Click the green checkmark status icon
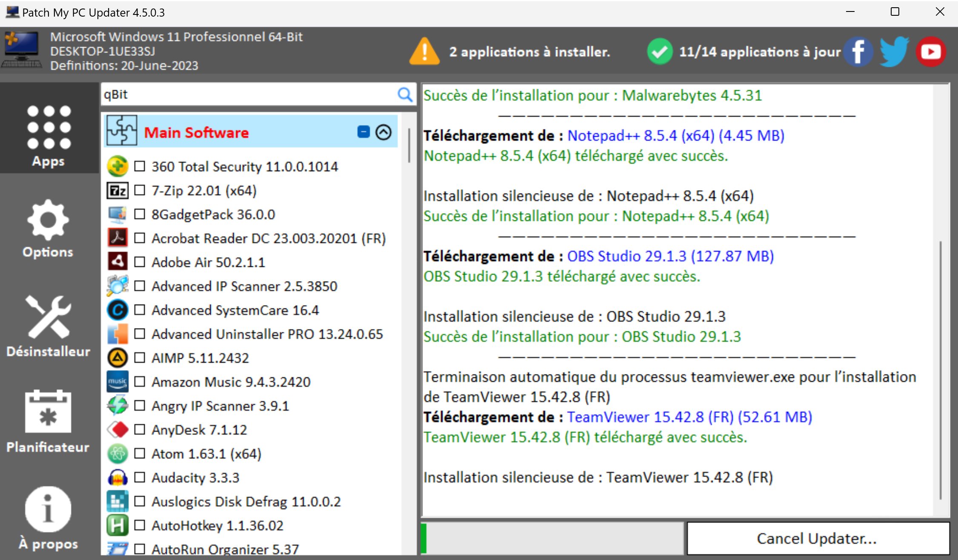 [660, 51]
